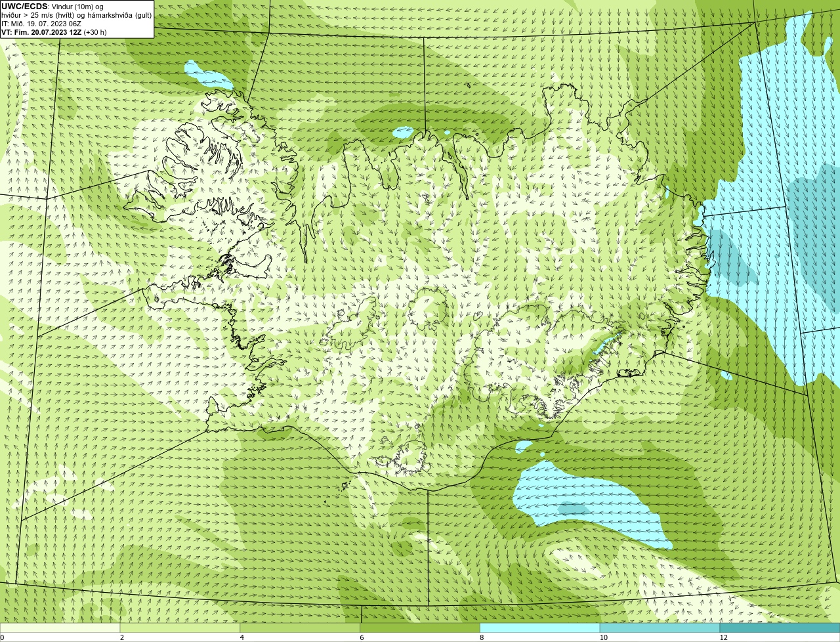
Task: Click the 4–6 m/s green legend band
Action: [301, 628]
